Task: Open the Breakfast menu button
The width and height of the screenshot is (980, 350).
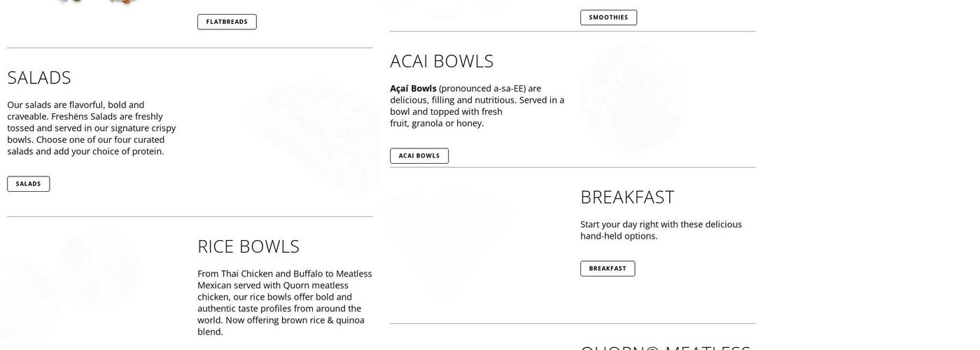Action: [x=608, y=269]
